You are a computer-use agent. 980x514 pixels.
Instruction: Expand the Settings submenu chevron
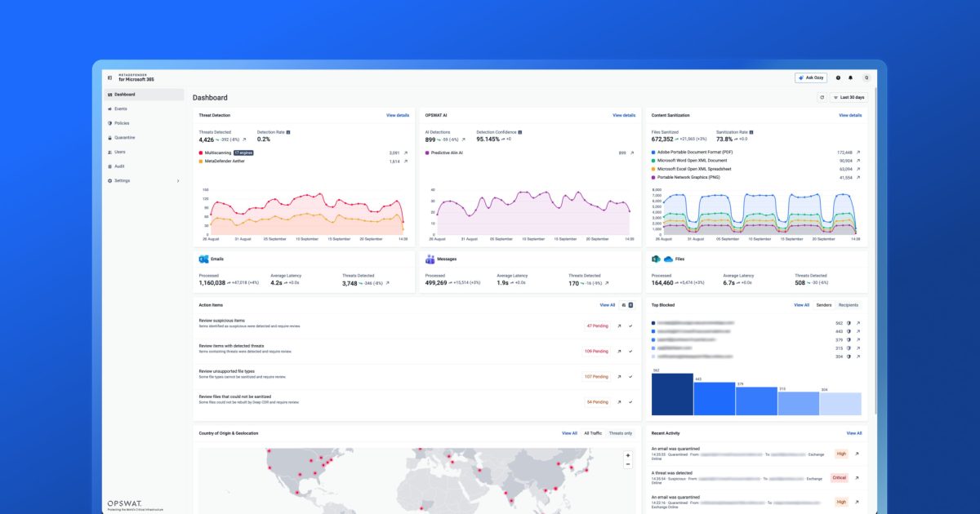178,180
